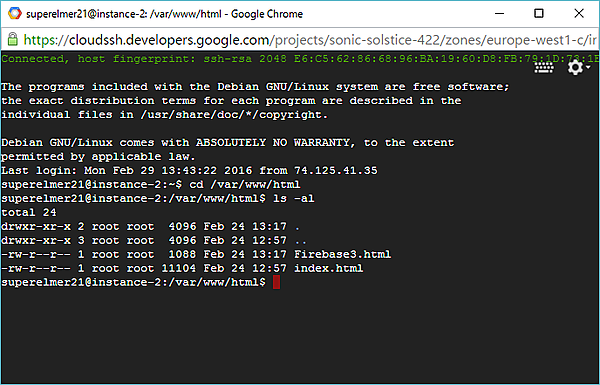600x385 pixels.
Task: Click the '13:17 .' current directory entry
Action: (x=276, y=227)
